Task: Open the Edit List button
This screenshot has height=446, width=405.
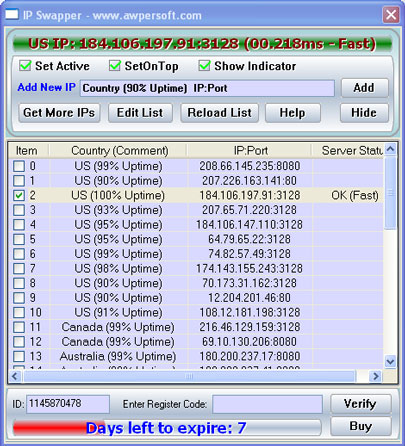Action: tap(140, 113)
